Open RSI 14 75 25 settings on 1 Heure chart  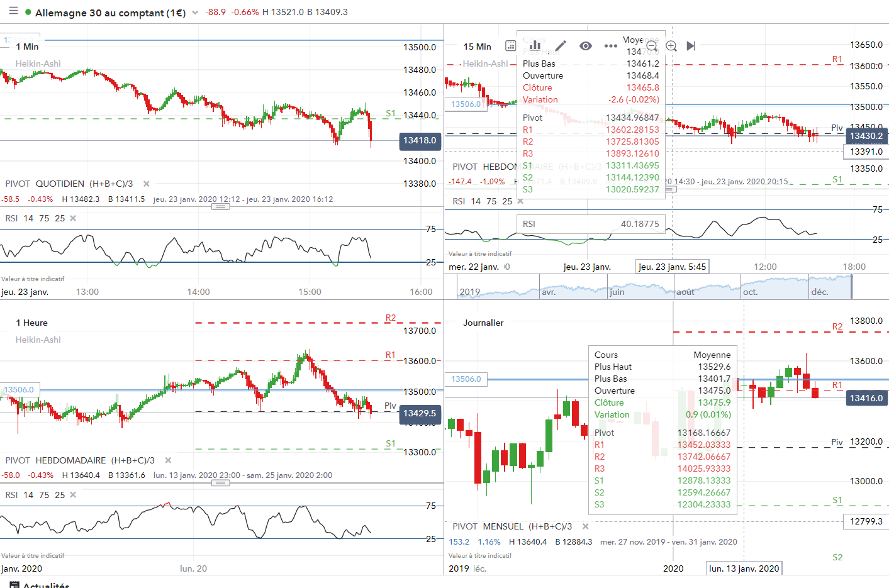tap(35, 495)
